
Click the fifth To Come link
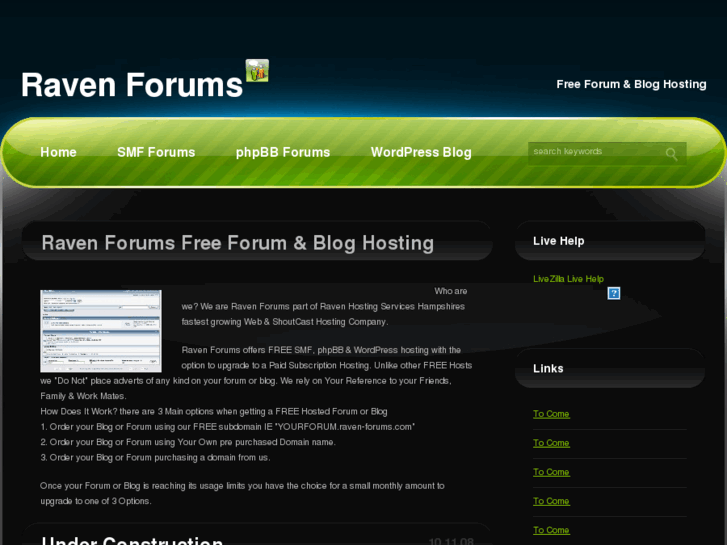[x=551, y=530]
